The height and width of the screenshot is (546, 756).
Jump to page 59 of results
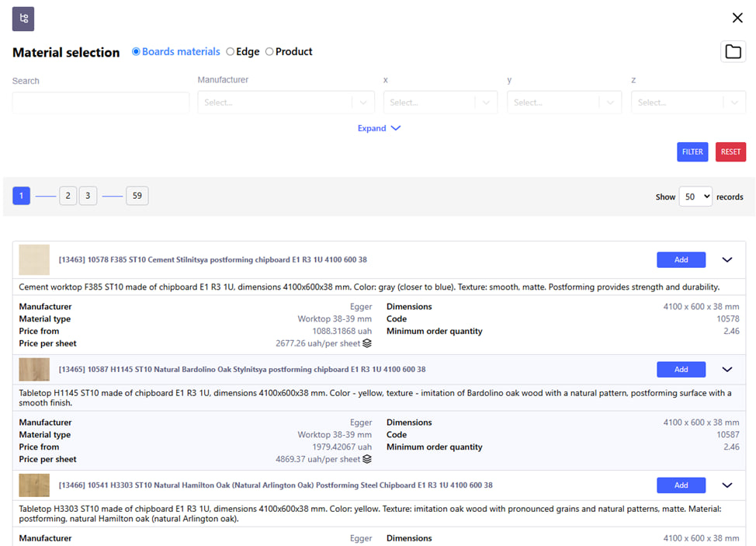click(x=137, y=196)
